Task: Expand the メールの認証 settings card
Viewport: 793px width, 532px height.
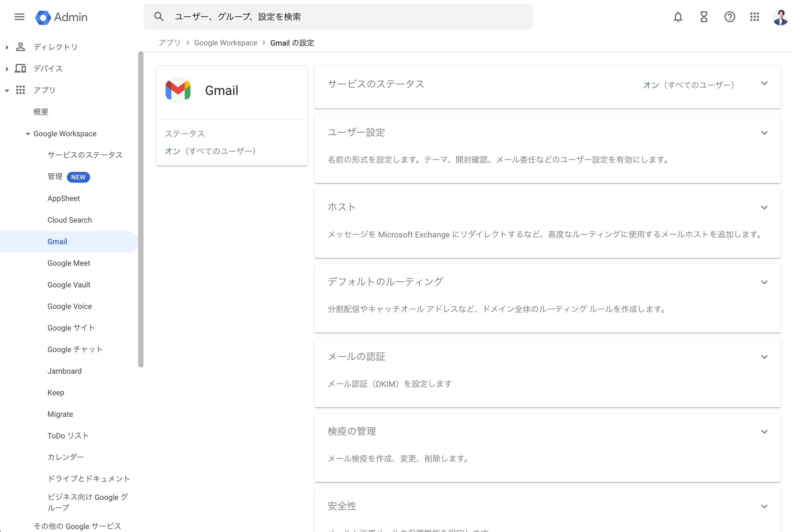Action: 764,357
